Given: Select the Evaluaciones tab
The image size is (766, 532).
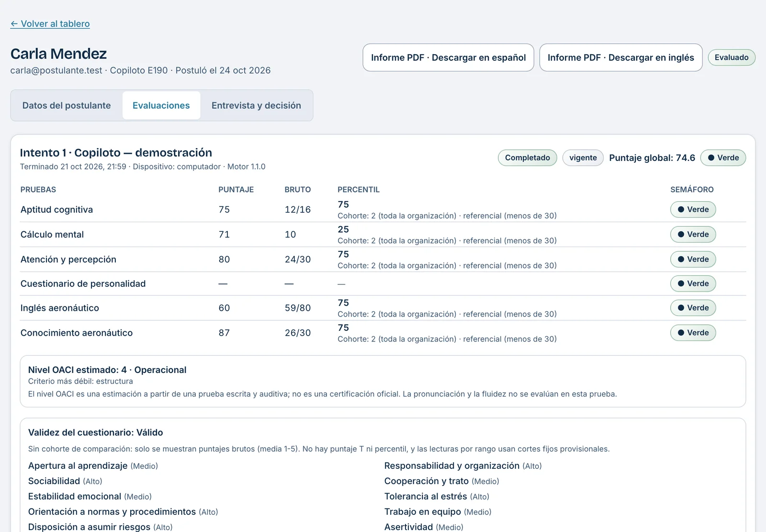Looking at the screenshot, I should [161, 105].
